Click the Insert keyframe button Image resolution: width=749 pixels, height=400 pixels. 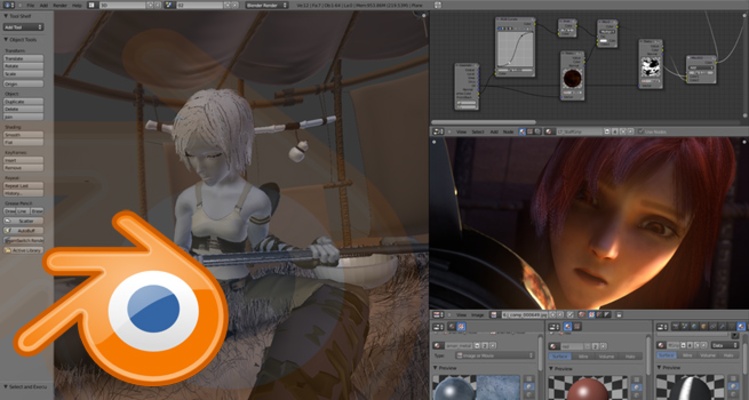[23, 160]
